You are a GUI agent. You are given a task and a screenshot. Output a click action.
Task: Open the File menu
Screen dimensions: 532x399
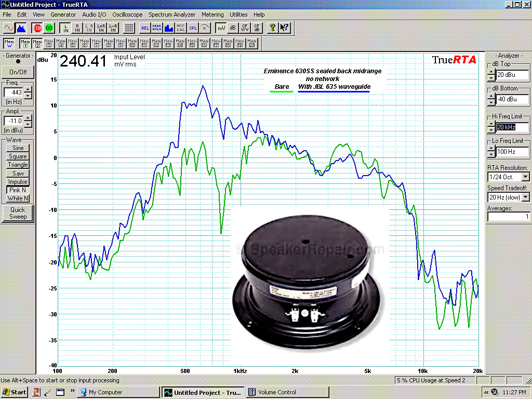click(7, 15)
